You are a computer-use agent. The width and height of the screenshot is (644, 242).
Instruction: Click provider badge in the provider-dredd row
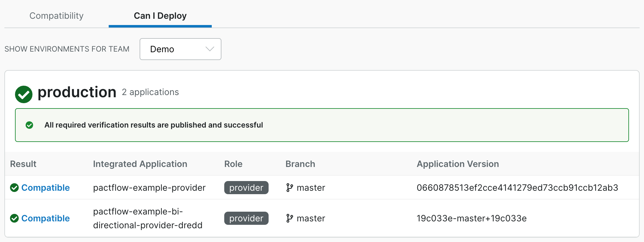click(x=246, y=218)
